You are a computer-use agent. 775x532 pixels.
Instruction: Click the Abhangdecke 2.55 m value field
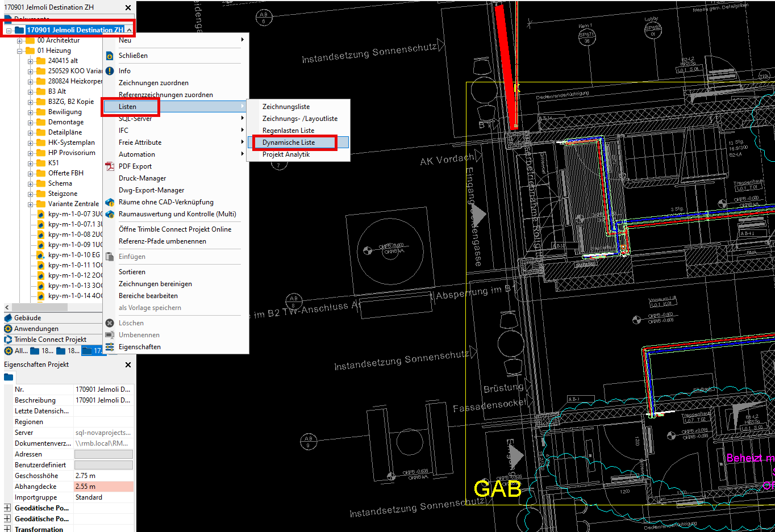pyautogui.click(x=103, y=487)
